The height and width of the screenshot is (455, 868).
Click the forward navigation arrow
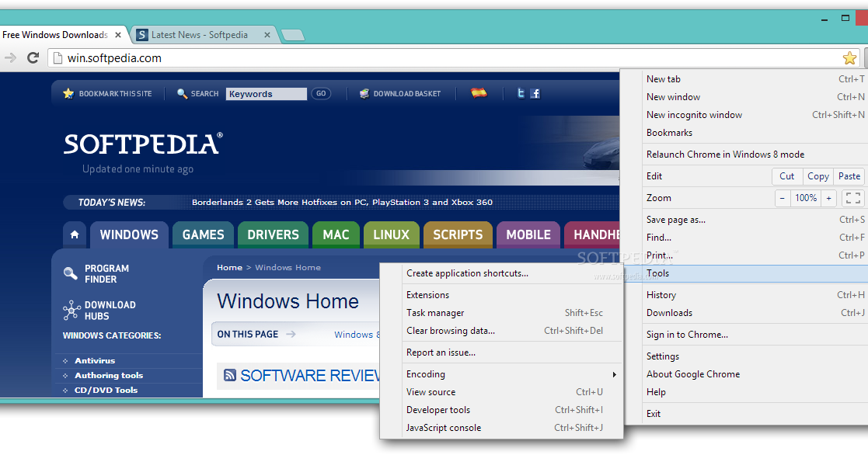pos(11,57)
